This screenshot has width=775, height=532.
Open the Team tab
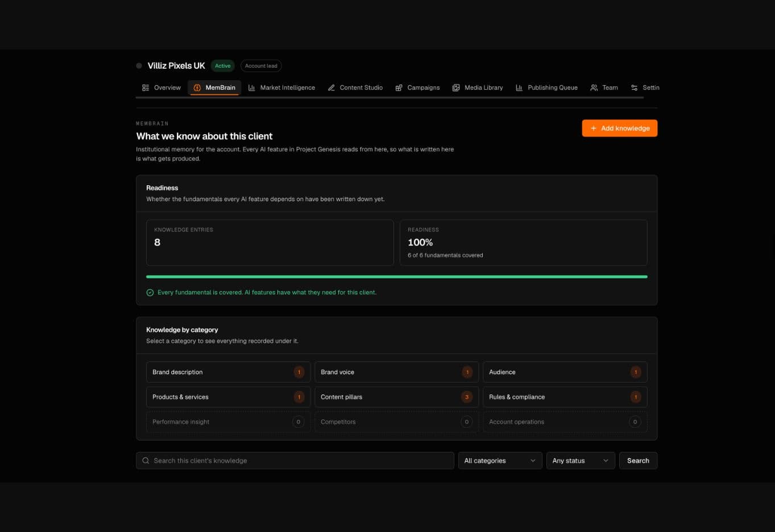604,88
